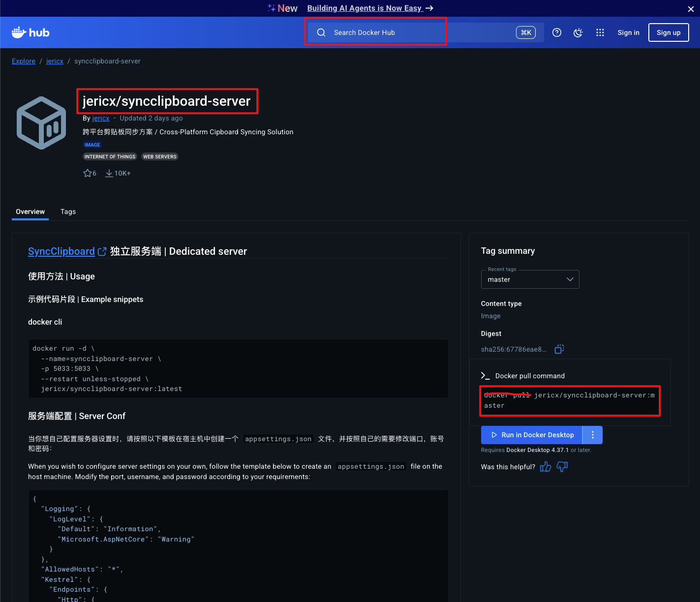
Task: Open the apps grid icon
Action: click(x=600, y=32)
